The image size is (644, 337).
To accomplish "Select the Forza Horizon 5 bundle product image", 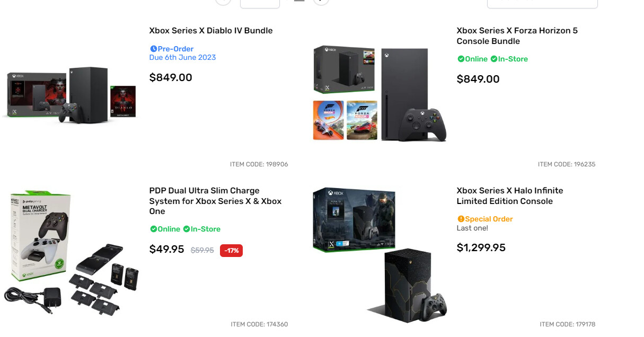I will click(x=380, y=94).
